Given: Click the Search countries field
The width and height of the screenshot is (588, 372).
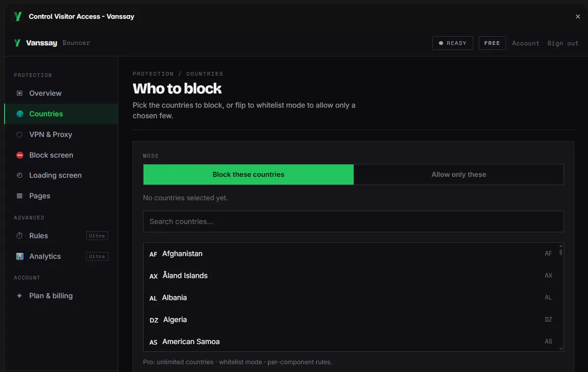Looking at the screenshot, I should 353,222.
